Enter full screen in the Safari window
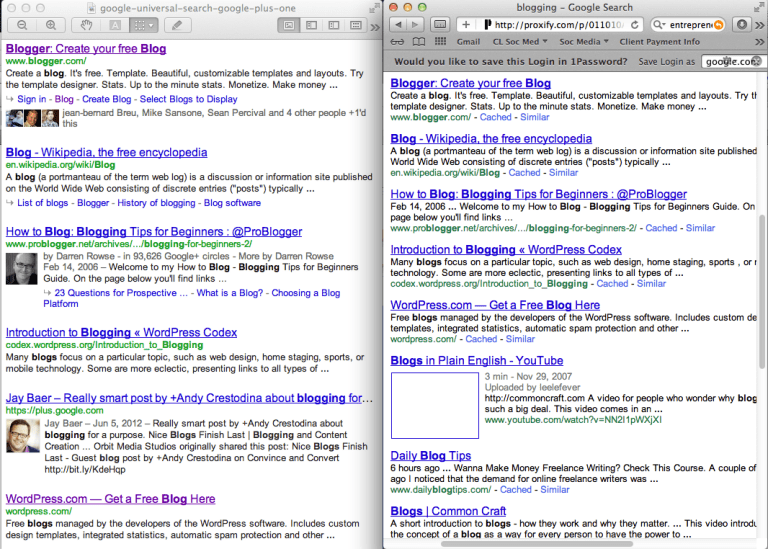This screenshot has height=549, width=768. pyautogui.click(x=760, y=8)
